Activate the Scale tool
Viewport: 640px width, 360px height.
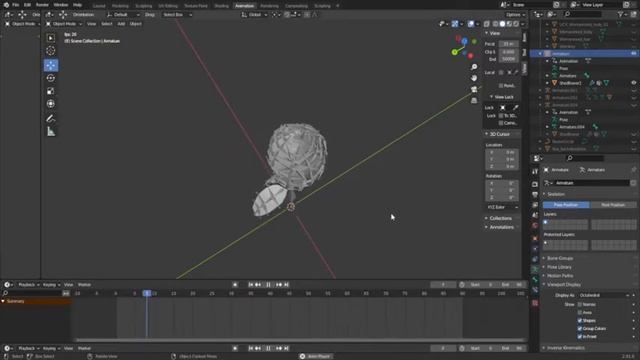[51, 91]
